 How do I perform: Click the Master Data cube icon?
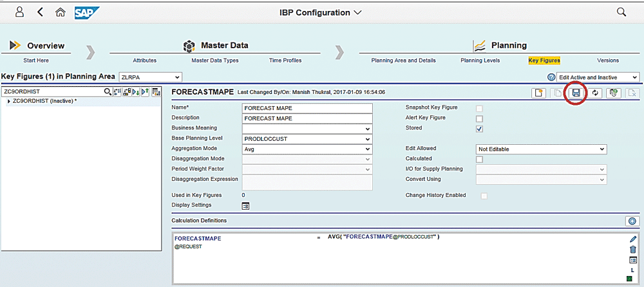pos(189,45)
